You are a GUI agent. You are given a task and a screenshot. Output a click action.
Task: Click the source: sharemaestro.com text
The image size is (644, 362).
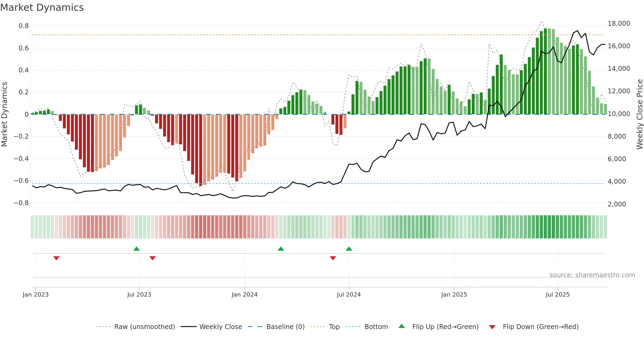[592, 275]
